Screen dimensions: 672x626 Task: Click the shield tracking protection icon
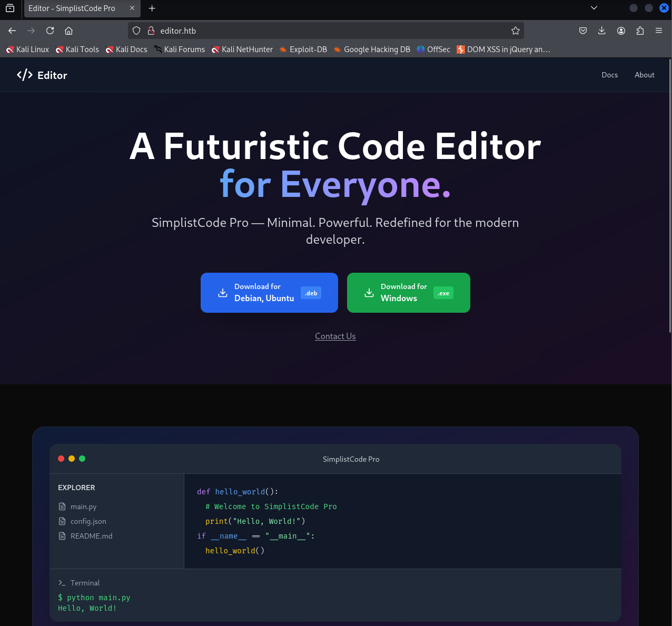pos(136,31)
